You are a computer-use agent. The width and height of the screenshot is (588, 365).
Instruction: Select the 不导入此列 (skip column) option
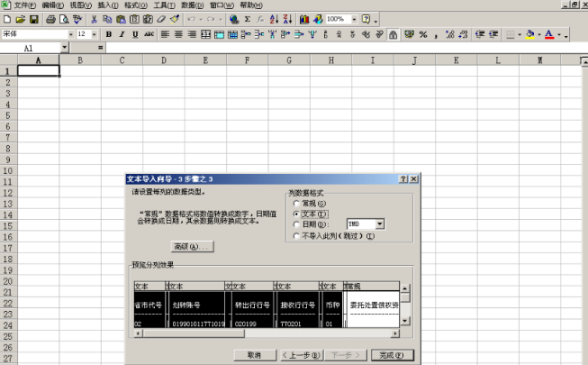click(296, 236)
